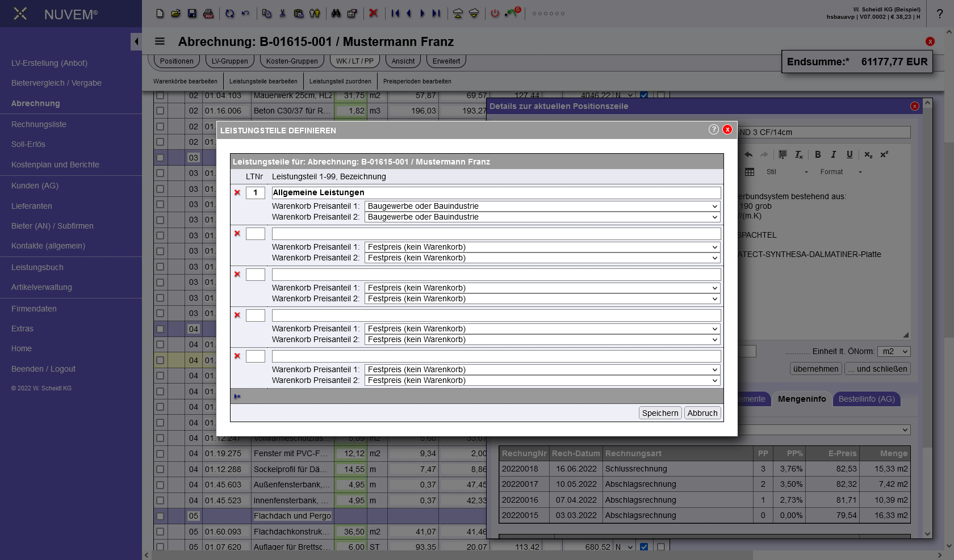Click LTNr field containing 1
The width and height of the screenshot is (954, 560).
(x=256, y=193)
